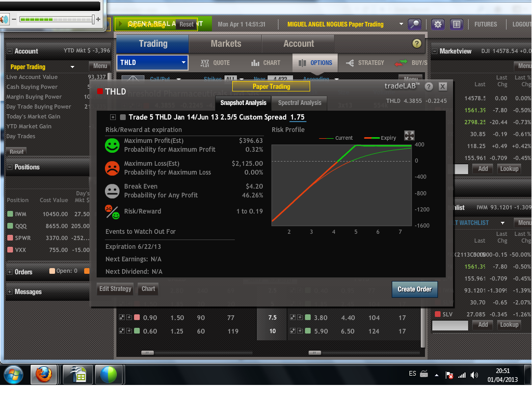Image resolution: width=532 pixels, height=399 pixels.
Task: Expand the Messages panel
Action: tap(10, 292)
